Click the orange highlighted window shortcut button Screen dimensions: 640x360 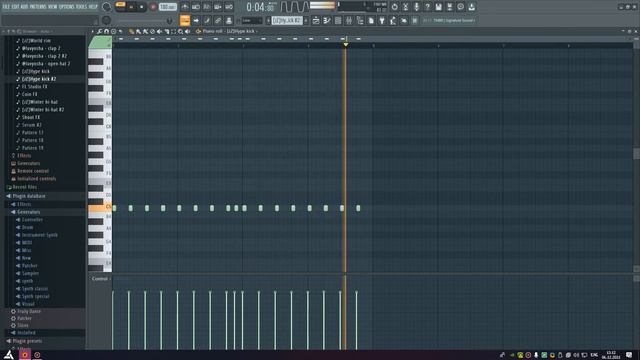pyautogui.click(x=185, y=20)
